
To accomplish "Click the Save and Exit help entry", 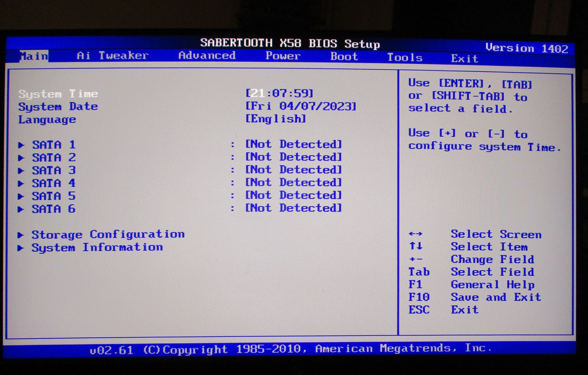I will 496,297.
